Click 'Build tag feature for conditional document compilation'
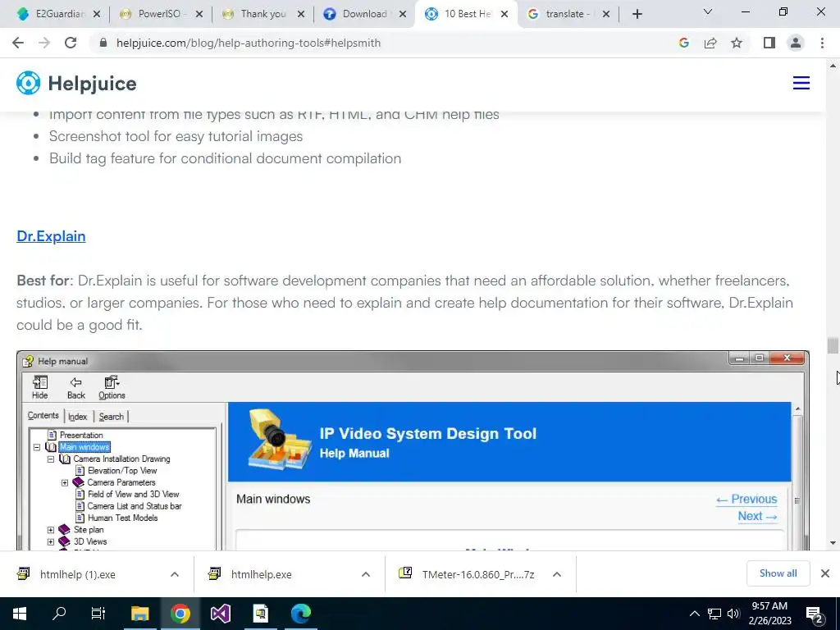The height and width of the screenshot is (630, 840). (x=225, y=158)
